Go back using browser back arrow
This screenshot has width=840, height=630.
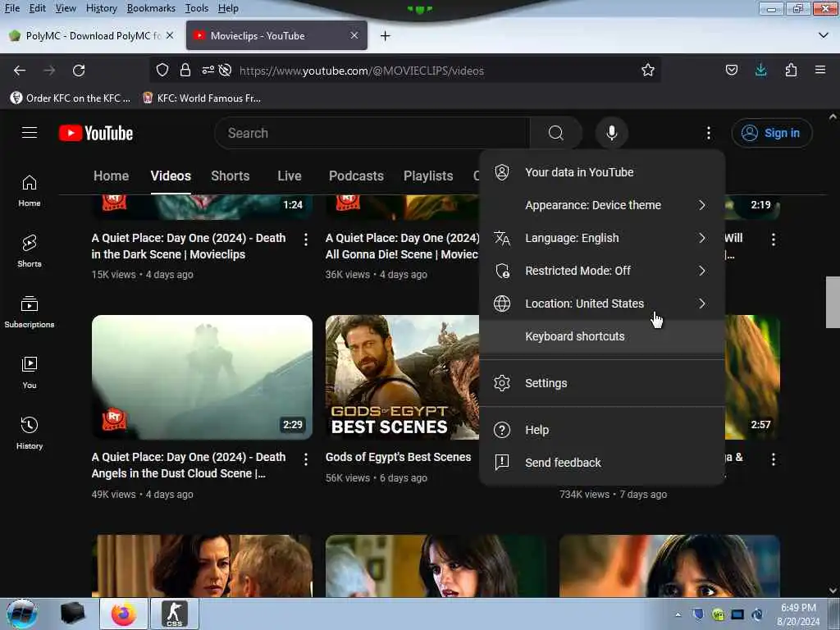pyautogui.click(x=20, y=71)
